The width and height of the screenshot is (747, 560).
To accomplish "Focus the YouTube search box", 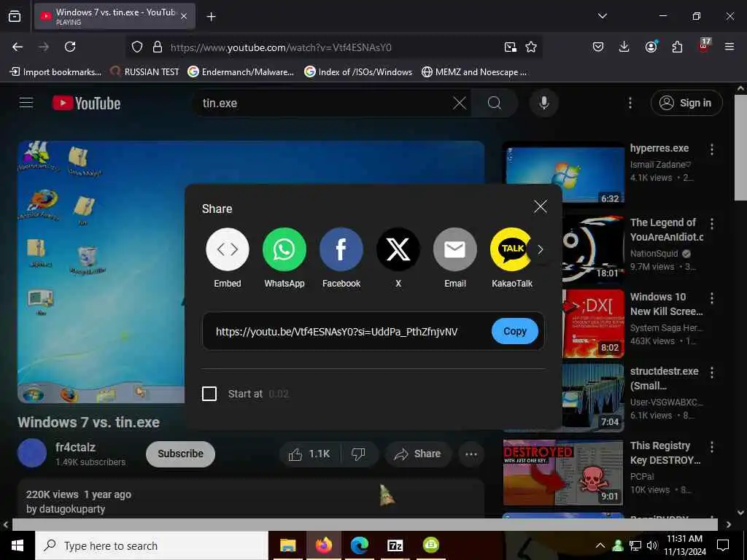I will point(324,103).
